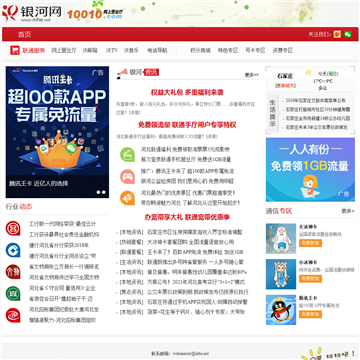Screen dimensions: 360x360
Task: Open news 公交车票价政策到期
Action: [x=198, y=292]
